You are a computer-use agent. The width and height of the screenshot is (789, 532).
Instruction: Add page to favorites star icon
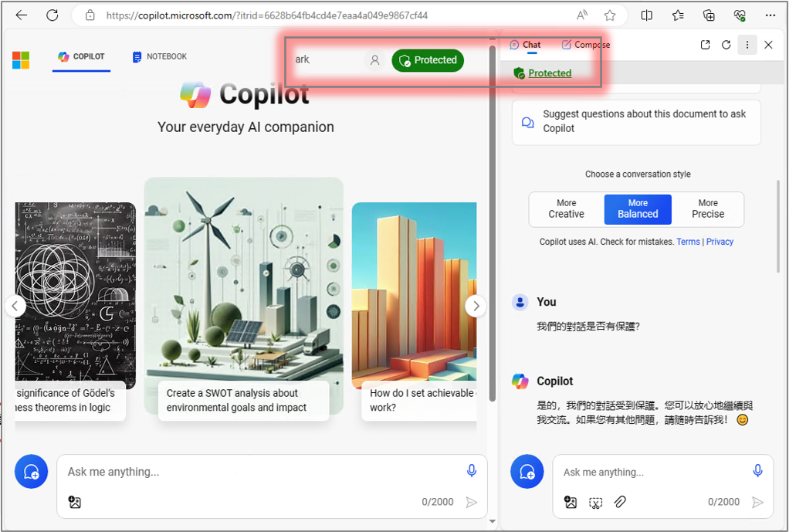pos(610,15)
